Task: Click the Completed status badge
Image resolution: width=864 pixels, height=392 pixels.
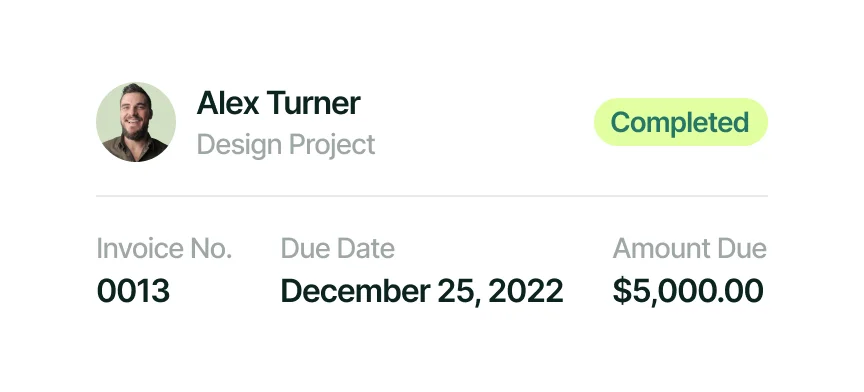Action: (x=681, y=122)
